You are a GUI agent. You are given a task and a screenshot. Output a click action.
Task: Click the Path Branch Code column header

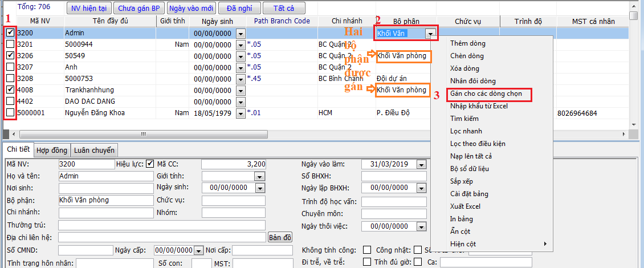(x=282, y=21)
